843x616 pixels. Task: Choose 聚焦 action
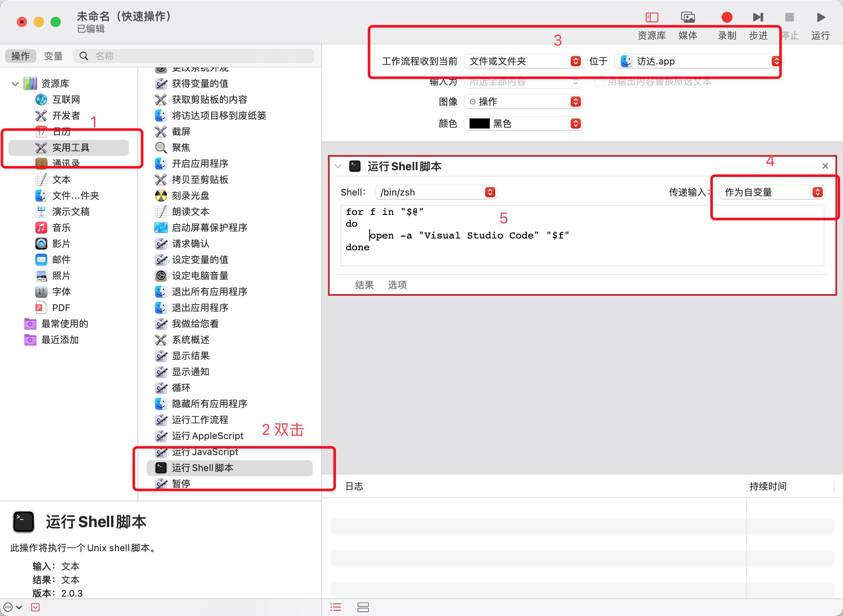[x=173, y=147]
